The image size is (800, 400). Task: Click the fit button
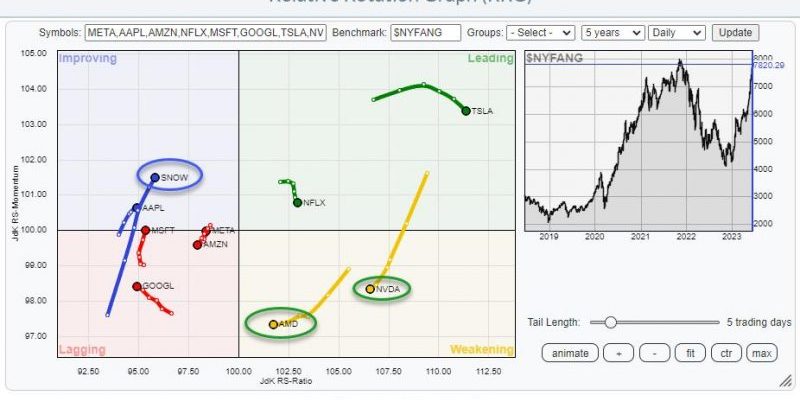click(x=689, y=353)
